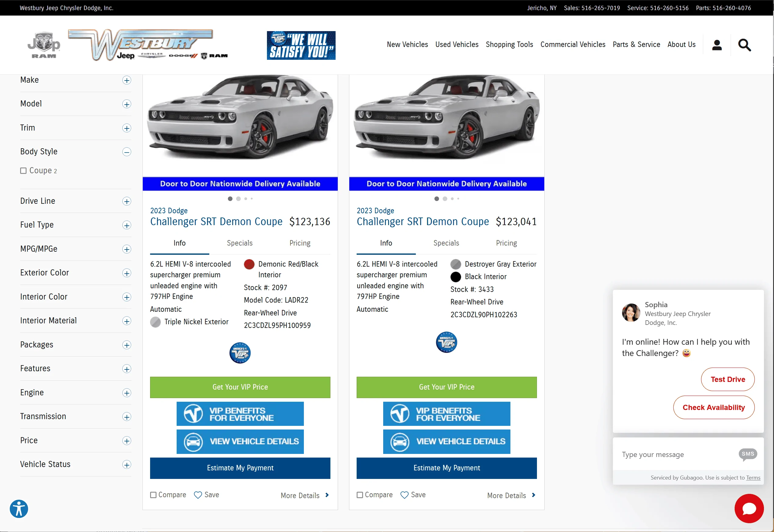Open the Terms link in chat footer
This screenshot has height=532, width=774.
[x=753, y=478]
